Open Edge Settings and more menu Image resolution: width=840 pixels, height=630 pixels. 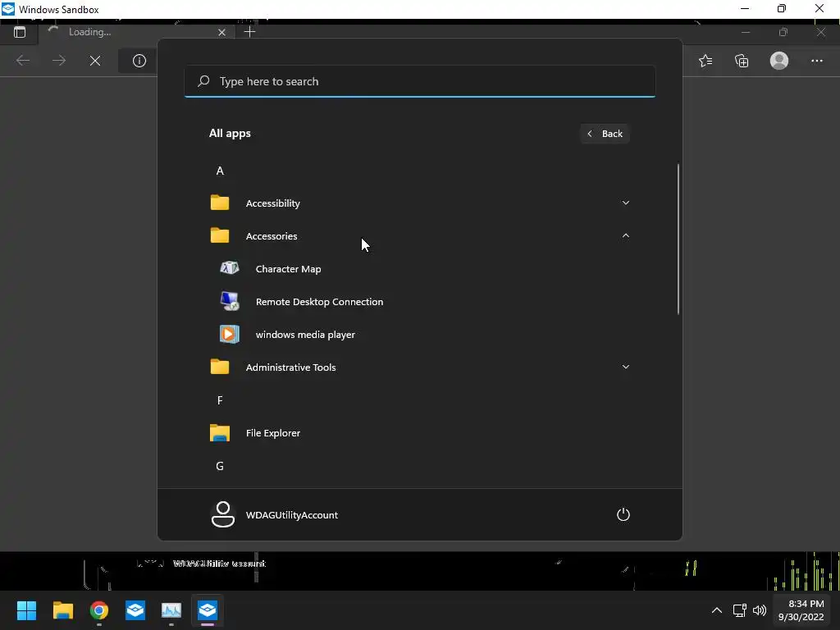pyautogui.click(x=816, y=61)
